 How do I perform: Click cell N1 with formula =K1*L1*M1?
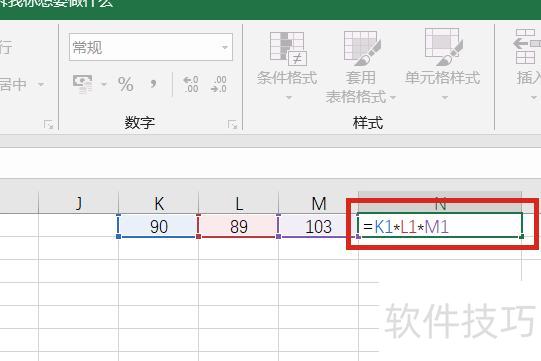[440, 226]
